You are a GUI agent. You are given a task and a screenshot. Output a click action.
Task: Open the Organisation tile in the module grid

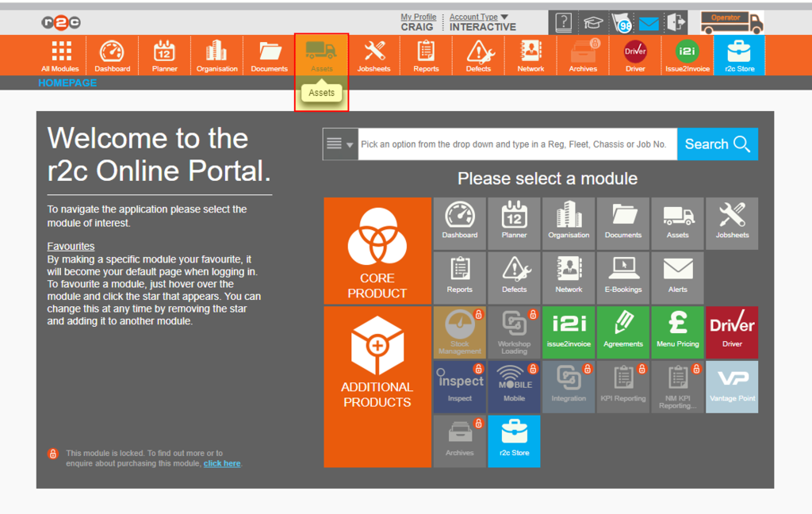[569, 223]
